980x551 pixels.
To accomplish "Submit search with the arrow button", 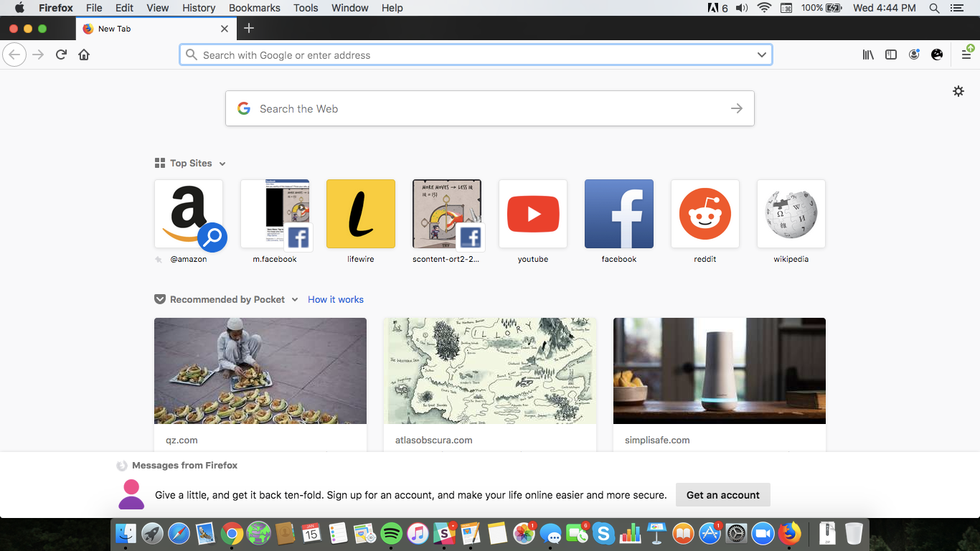I will [x=737, y=108].
